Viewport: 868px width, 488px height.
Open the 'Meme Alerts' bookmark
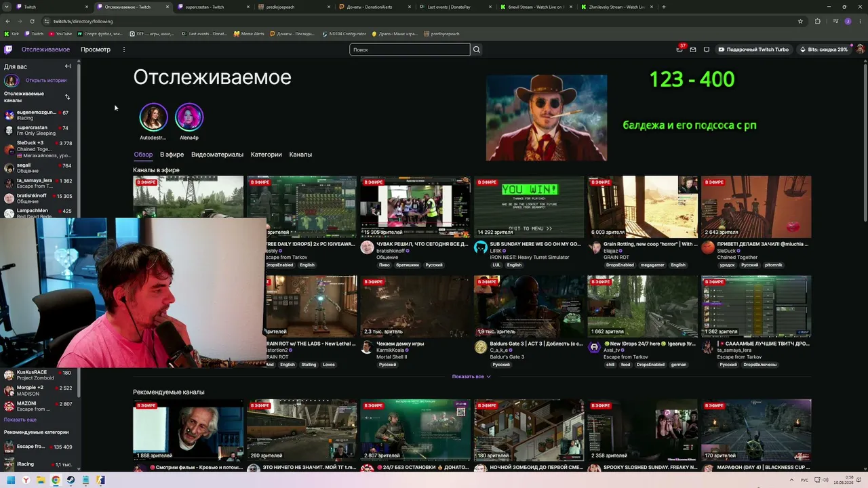[249, 34]
